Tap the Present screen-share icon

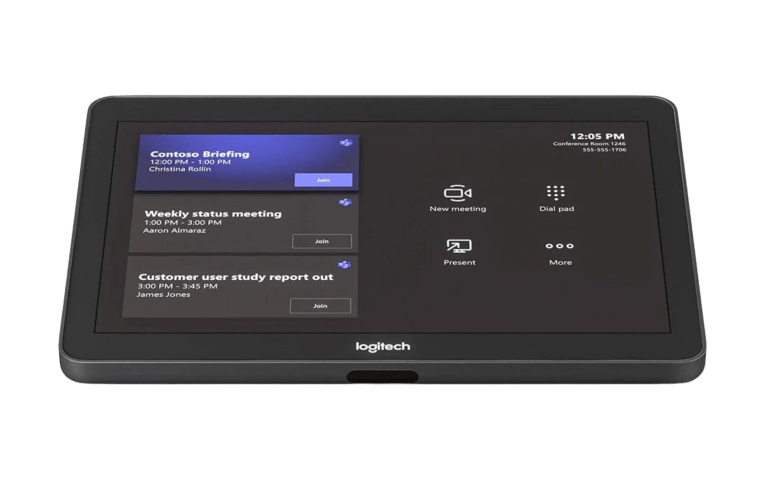click(x=459, y=246)
